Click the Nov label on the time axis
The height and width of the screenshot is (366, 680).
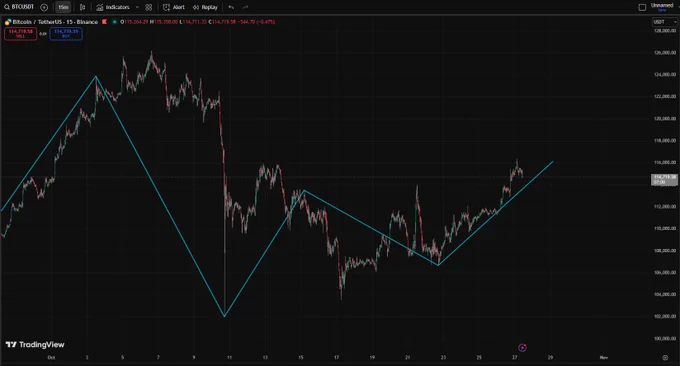(603, 357)
